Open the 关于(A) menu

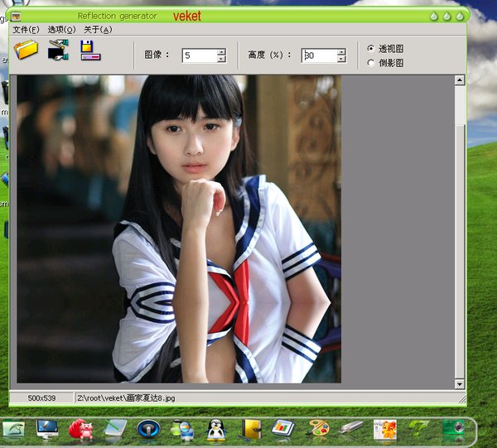coord(98,30)
